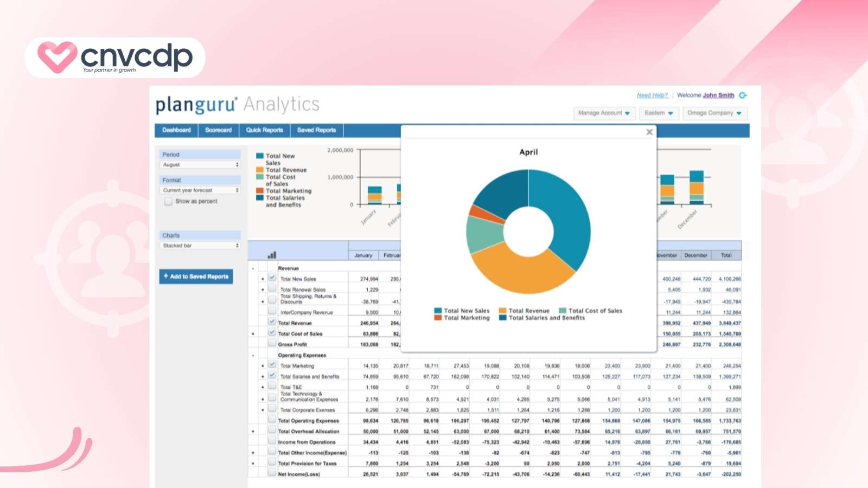Viewport: 868px width, 488px height.
Task: Tick the Net Income(Loss) checkbox
Action: 272,473
